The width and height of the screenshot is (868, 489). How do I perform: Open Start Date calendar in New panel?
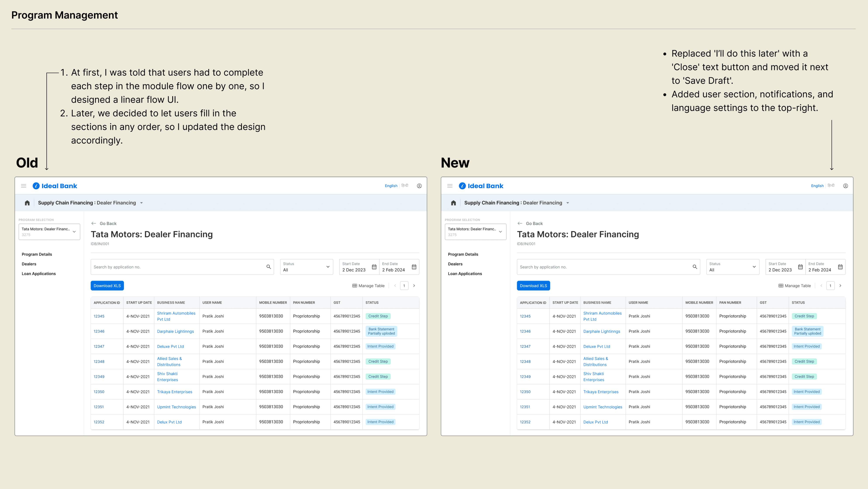tap(800, 267)
